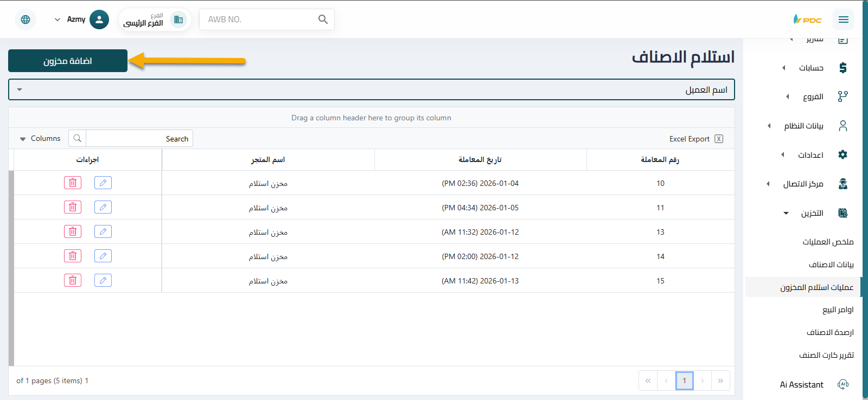868x400 pixels.
Task: Click the dollar sign accounts icon
Action: point(843,68)
